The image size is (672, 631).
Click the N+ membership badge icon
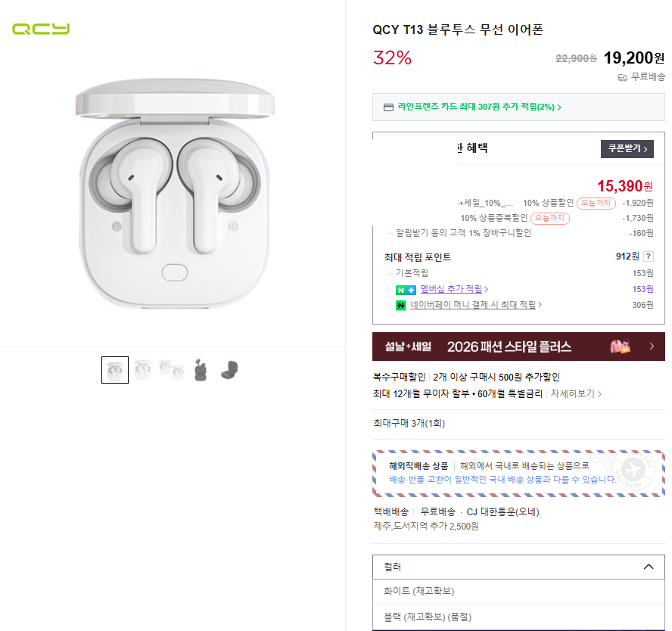406,290
